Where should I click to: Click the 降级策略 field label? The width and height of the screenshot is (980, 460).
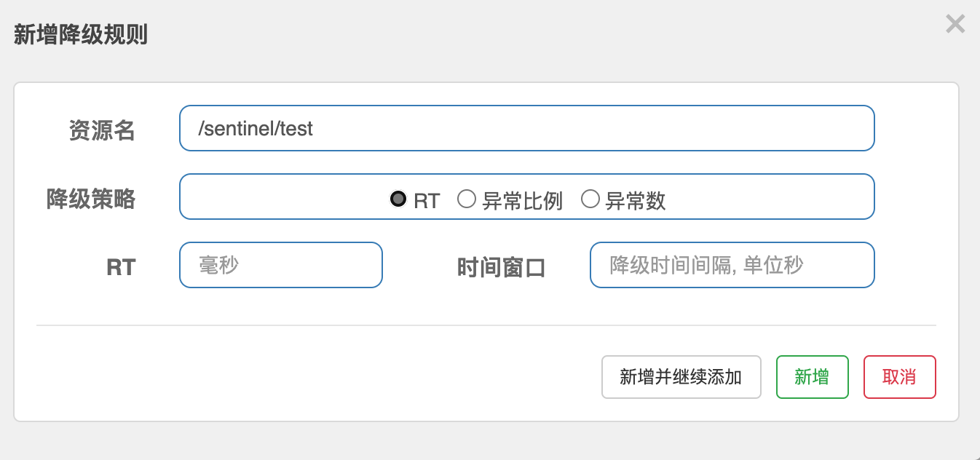(x=91, y=198)
